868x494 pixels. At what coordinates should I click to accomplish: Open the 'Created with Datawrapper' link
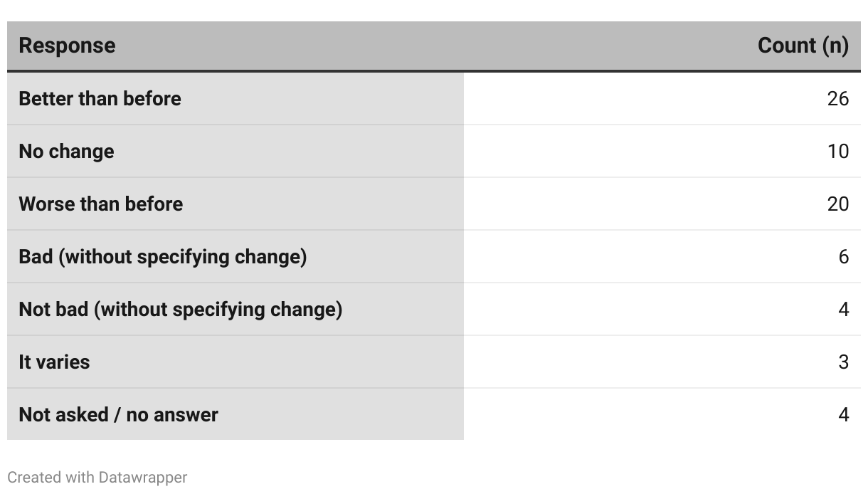(97, 477)
